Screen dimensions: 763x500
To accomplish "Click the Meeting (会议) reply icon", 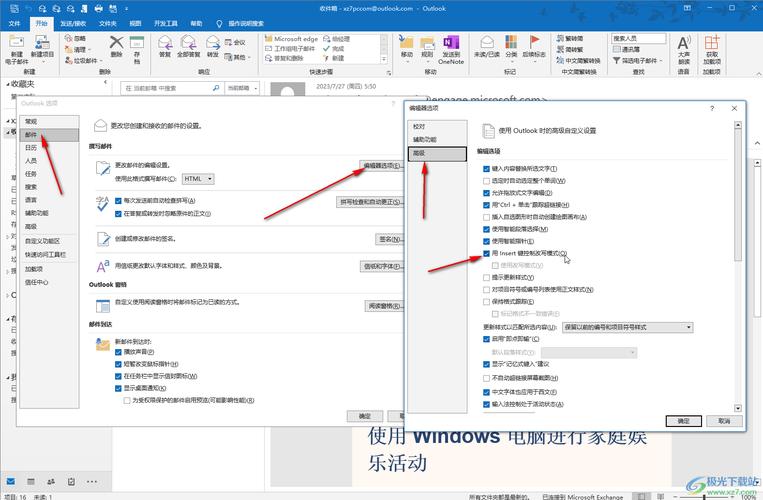I will (228, 43).
